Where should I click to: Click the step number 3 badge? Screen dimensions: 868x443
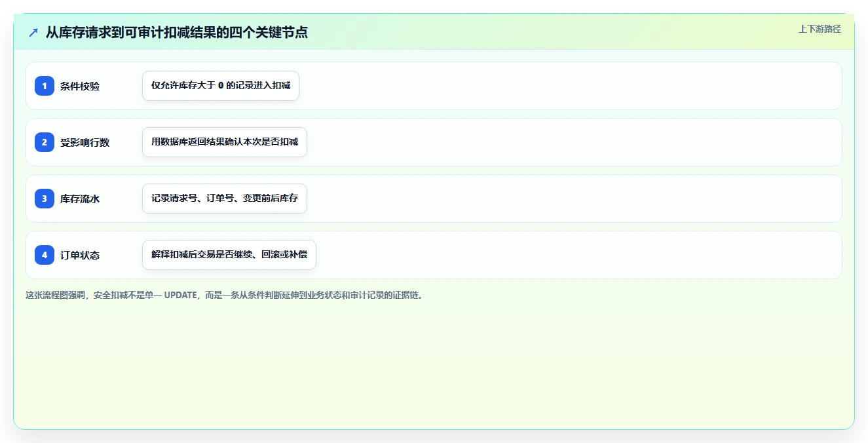(45, 199)
